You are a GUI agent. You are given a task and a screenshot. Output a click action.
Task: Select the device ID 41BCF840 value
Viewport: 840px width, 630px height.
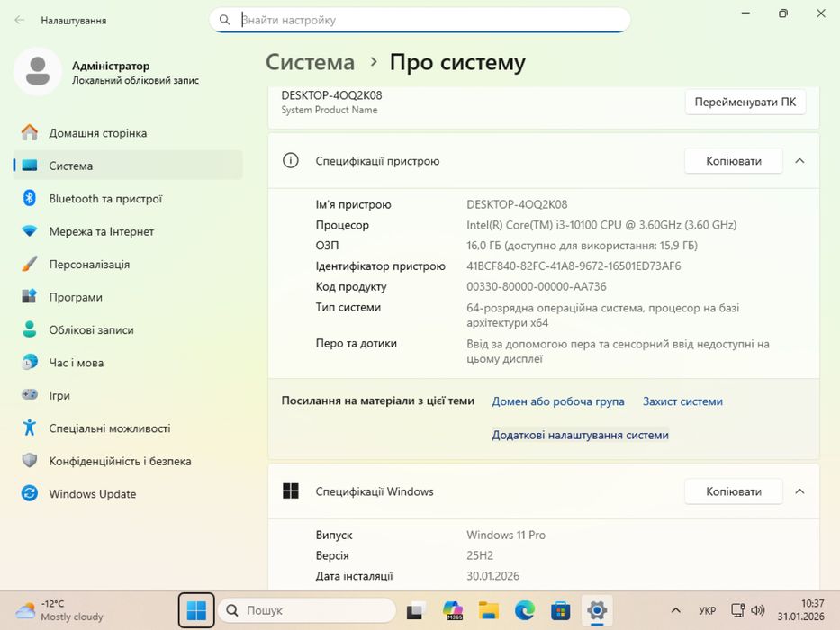574,265
